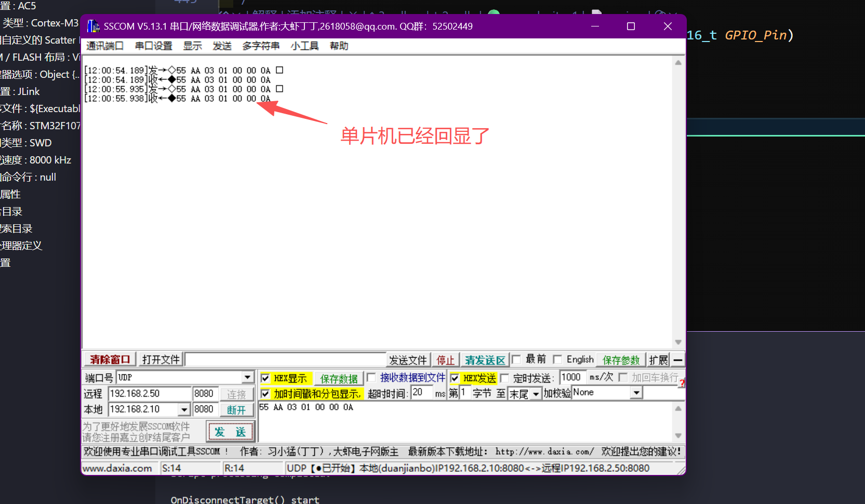Viewport: 865px width, 504px height.
Task: Click the send text area with 55 AA 03
Action: [x=465, y=422]
